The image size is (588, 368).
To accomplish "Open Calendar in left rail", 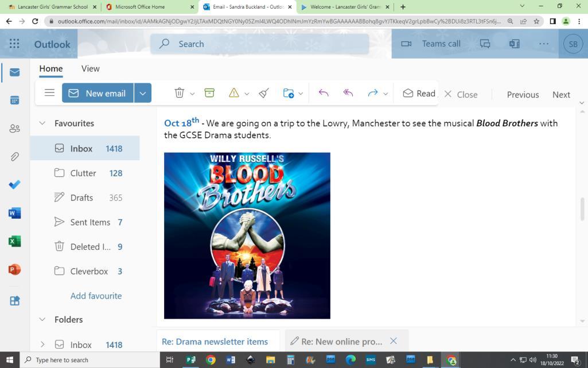I will pyautogui.click(x=14, y=100).
